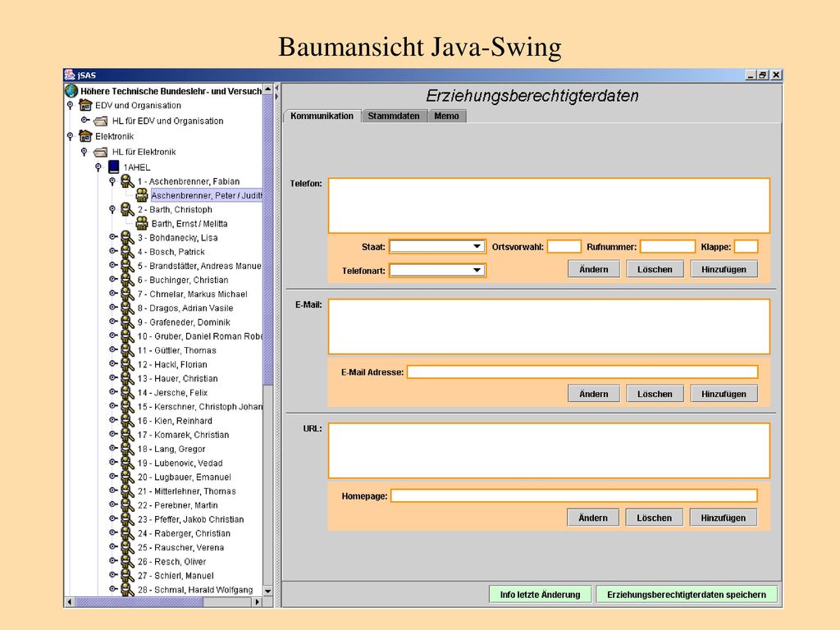
Task: Click the jSAS application icon in title bar
Action: [70, 75]
